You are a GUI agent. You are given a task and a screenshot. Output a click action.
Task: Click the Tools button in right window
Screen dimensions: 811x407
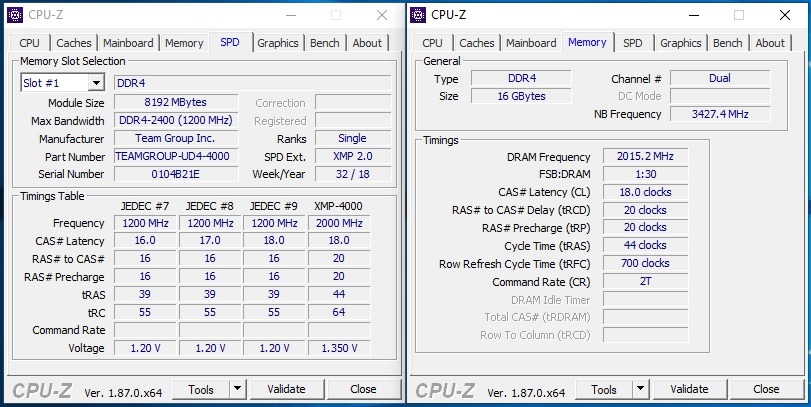coord(604,389)
